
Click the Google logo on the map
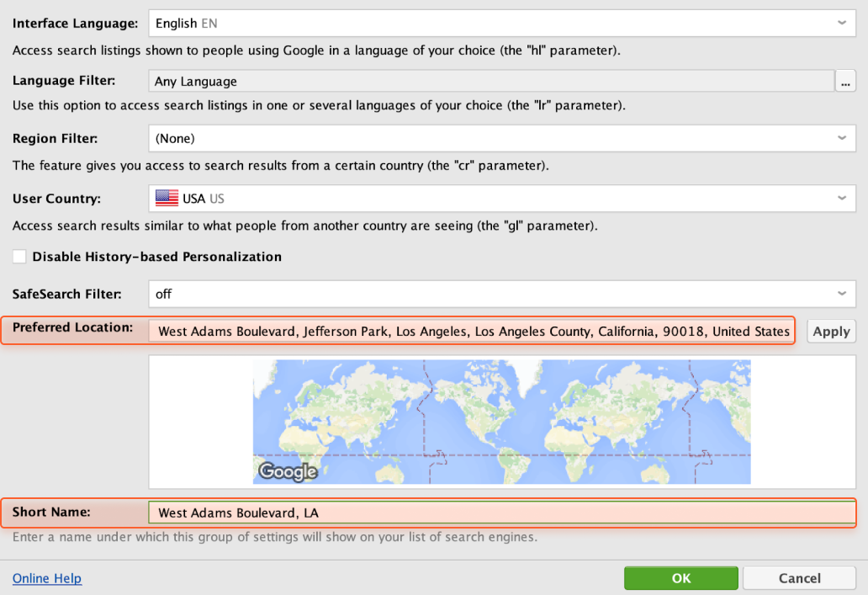coord(288,471)
